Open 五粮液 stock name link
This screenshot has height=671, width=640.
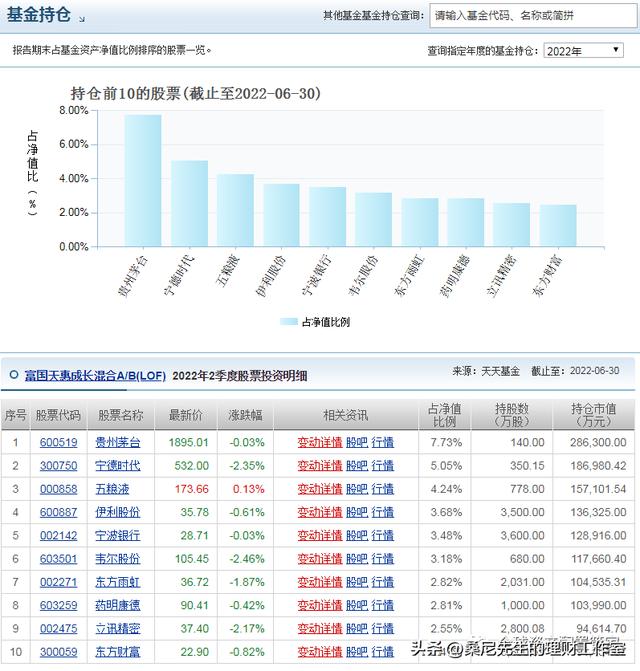(112, 489)
